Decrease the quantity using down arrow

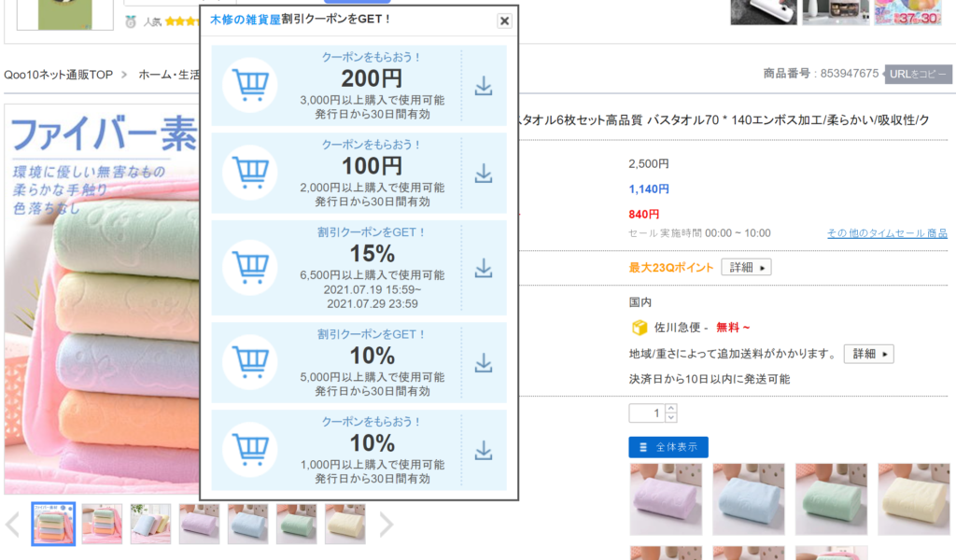pos(671,417)
